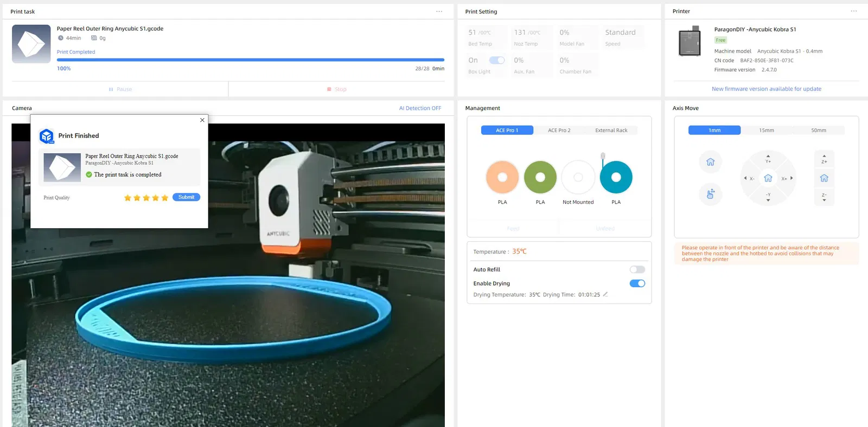The height and width of the screenshot is (427, 868).
Task: Select the 15mm axis move step
Action: tap(767, 131)
